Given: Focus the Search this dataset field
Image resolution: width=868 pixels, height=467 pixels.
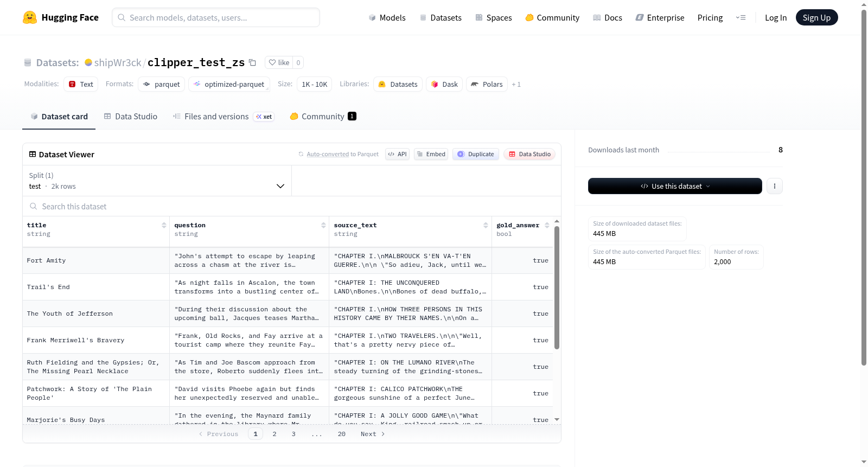Looking at the screenshot, I should (x=292, y=206).
